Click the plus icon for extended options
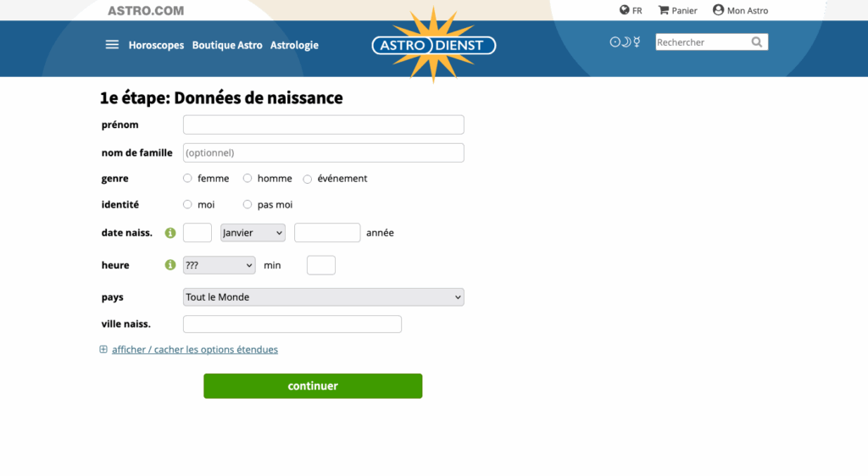Screen dimensions: 868x476 coord(103,350)
